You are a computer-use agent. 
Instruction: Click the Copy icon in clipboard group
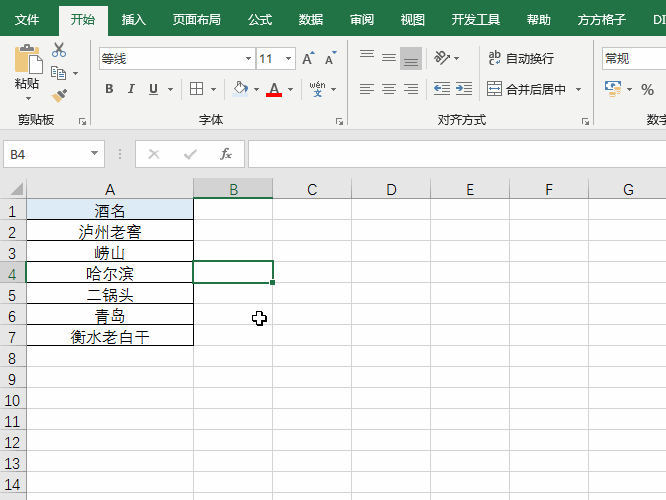pos(59,73)
